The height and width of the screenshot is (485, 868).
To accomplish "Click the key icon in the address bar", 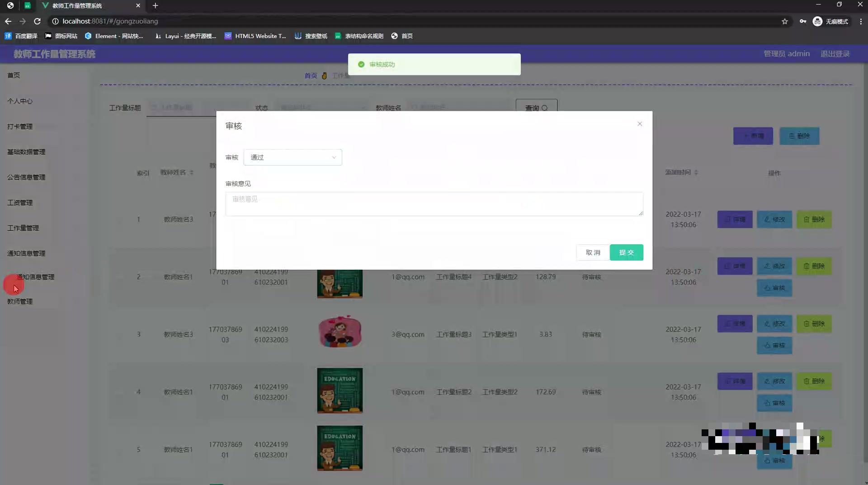I will (803, 21).
